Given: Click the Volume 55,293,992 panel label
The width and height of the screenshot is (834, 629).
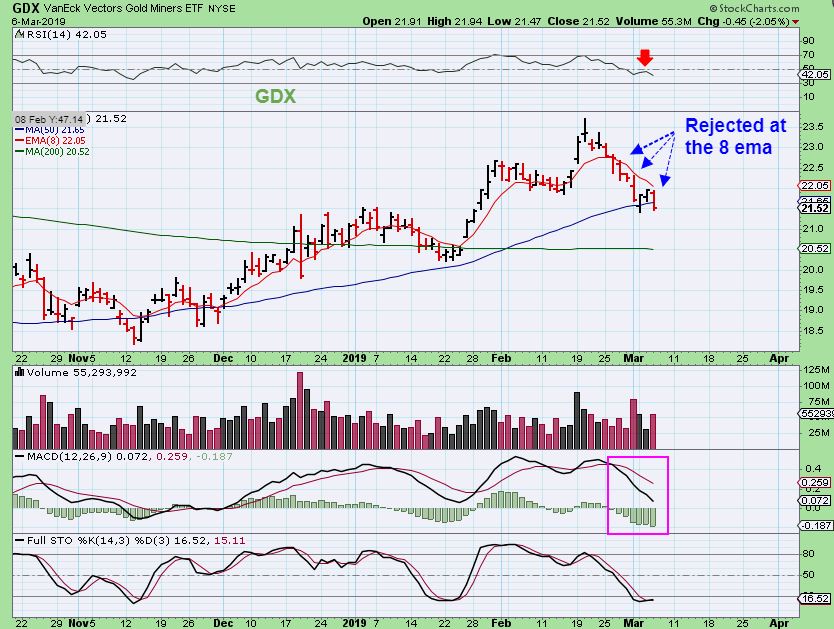Looking at the screenshot, I should coord(81,373).
